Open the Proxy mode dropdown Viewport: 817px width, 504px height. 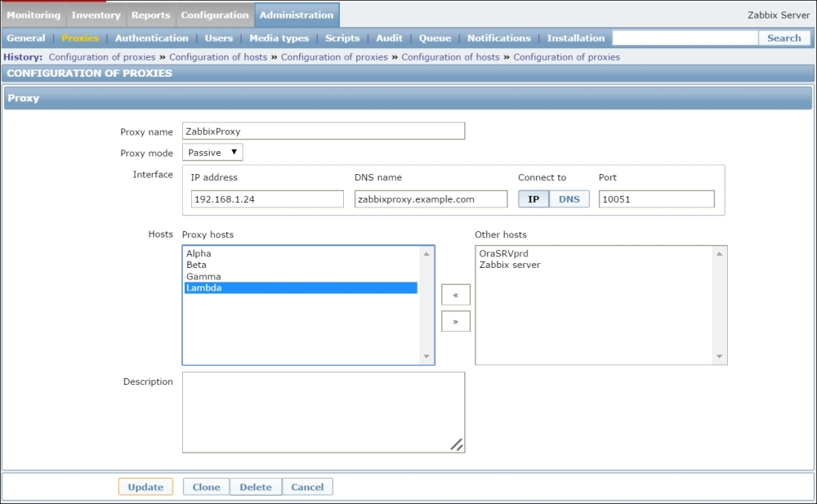[212, 153]
